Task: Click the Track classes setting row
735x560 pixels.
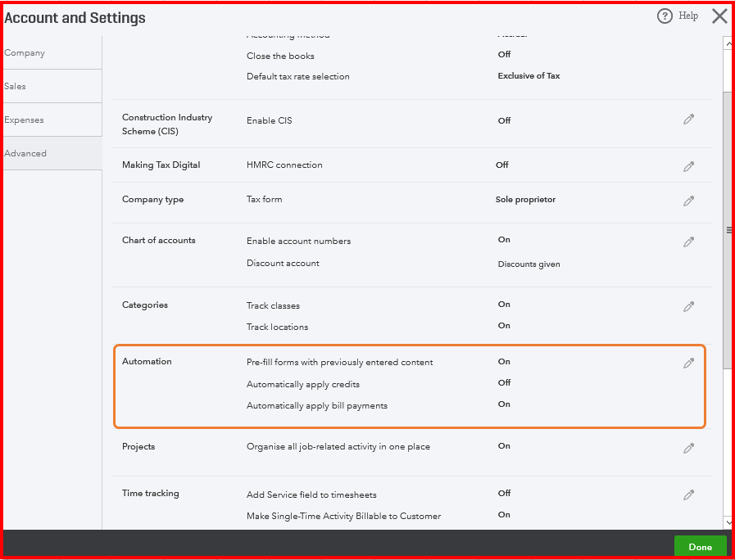Action: (274, 305)
